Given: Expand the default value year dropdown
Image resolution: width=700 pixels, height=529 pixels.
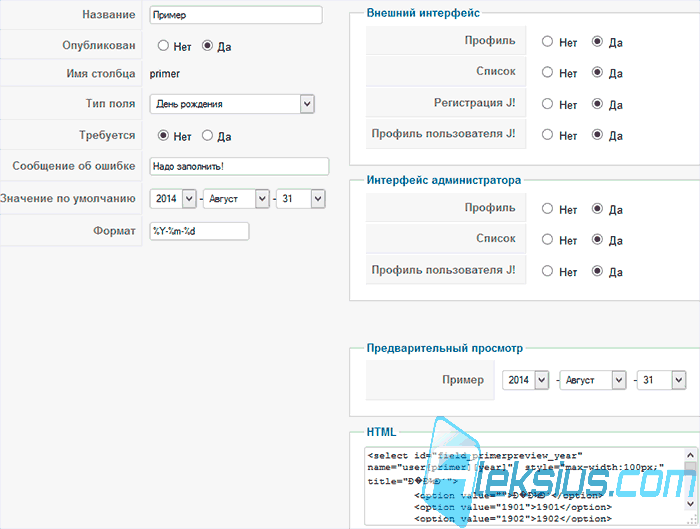Looking at the screenshot, I should 173,199.
